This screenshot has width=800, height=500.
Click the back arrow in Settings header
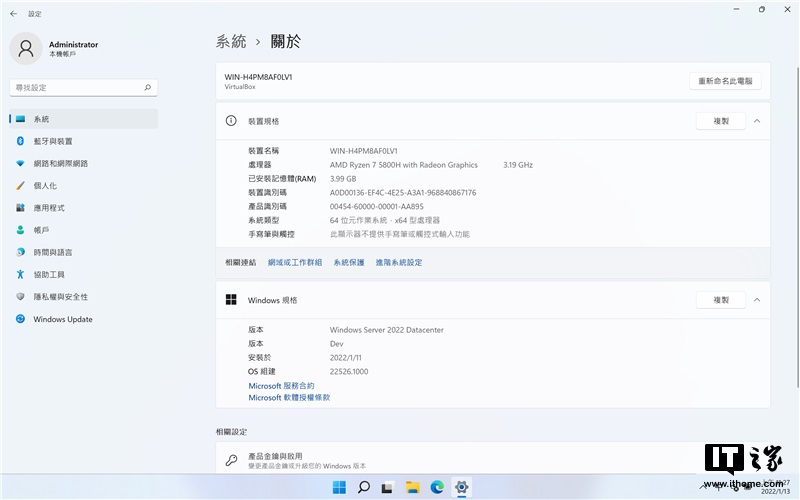pyautogui.click(x=13, y=13)
